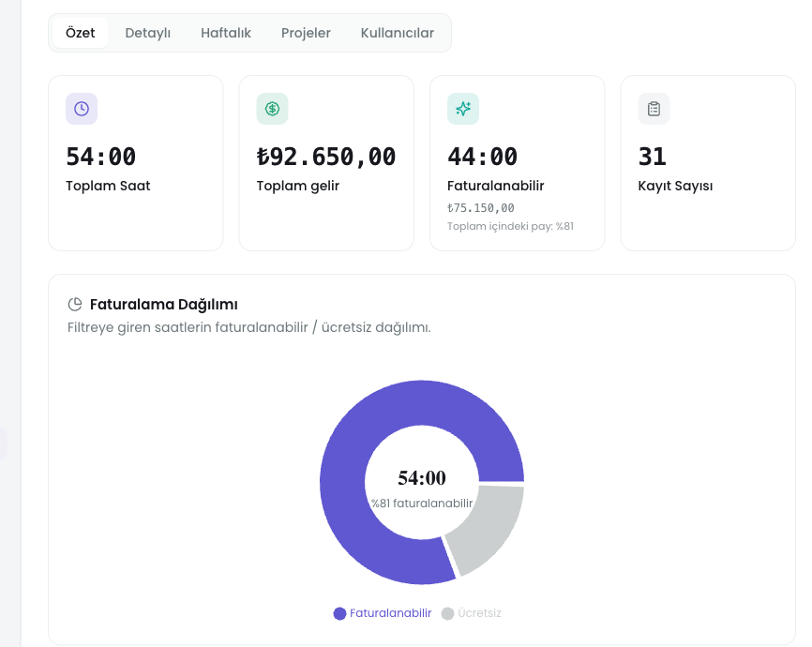
Task: Click the sparkles icon on Faturalanabilir card
Action: pos(463,109)
